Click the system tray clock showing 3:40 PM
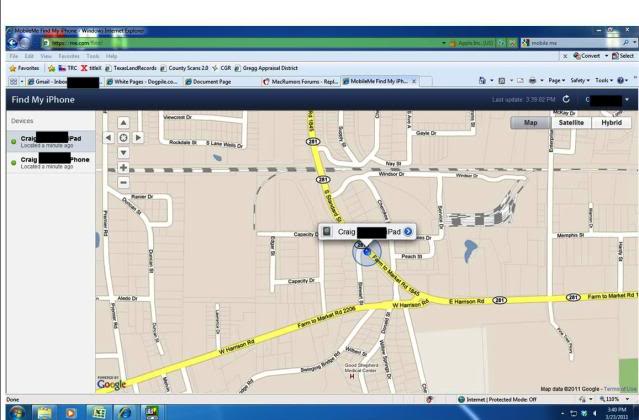The width and height of the screenshot is (639, 420). 617,413
